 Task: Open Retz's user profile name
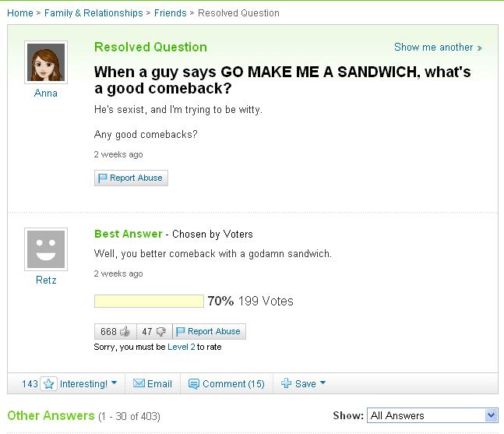pos(46,280)
